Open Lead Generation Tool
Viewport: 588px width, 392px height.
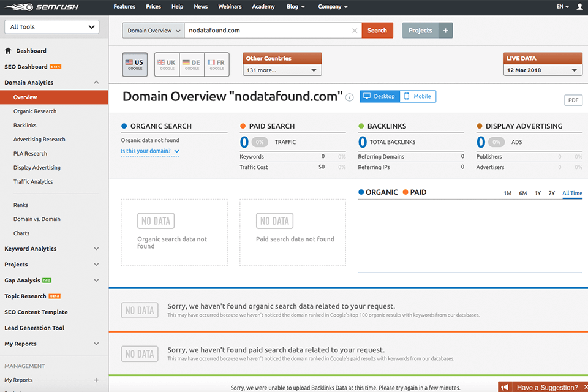pos(34,328)
